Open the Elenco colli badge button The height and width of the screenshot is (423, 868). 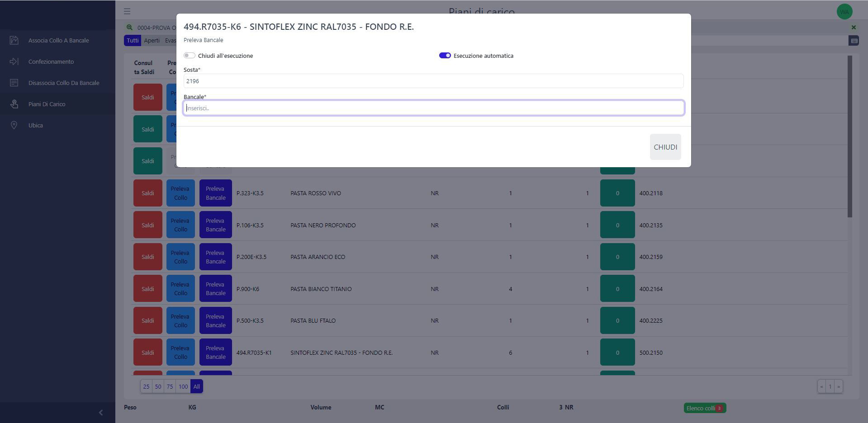tap(705, 408)
